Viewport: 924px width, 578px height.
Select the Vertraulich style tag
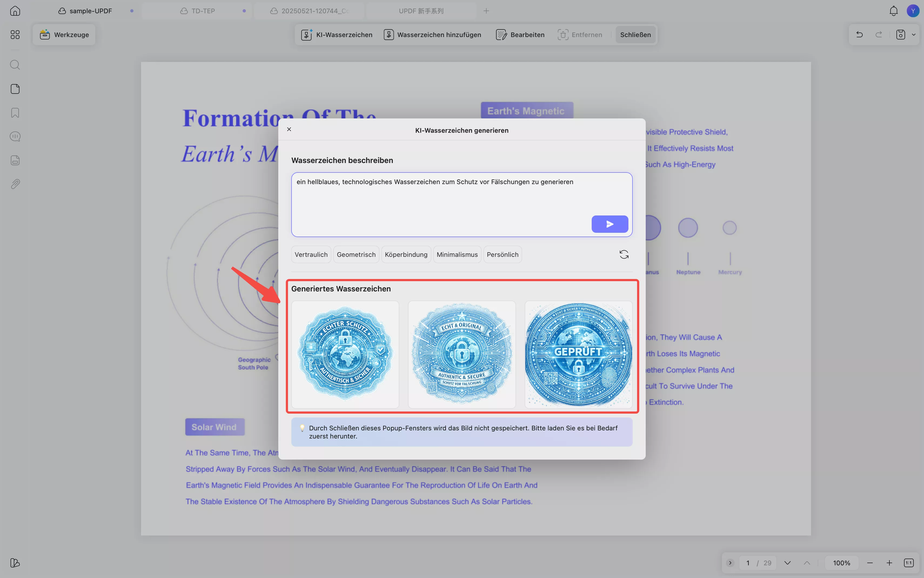coord(311,255)
